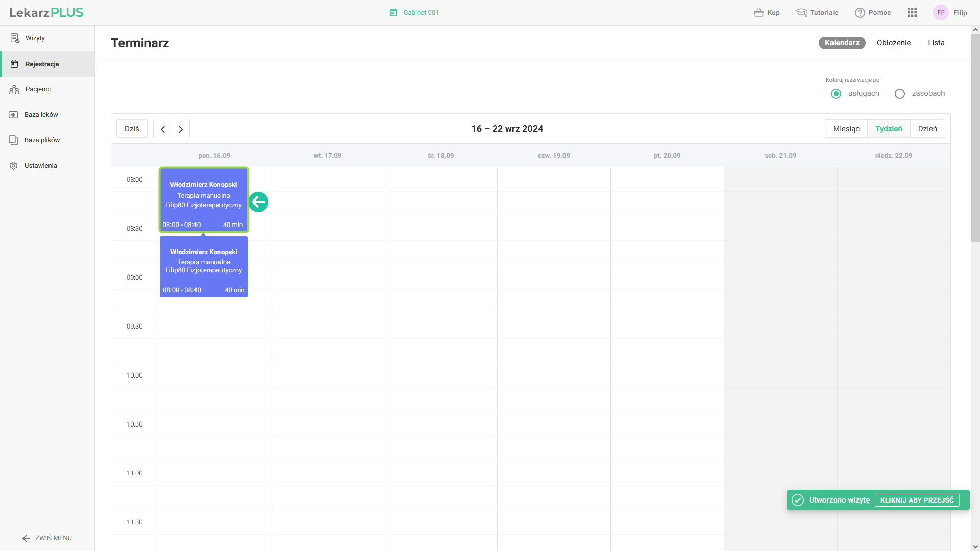Switch to the Obłożenie tab
This screenshot has height=551, width=980.
[x=893, y=43]
